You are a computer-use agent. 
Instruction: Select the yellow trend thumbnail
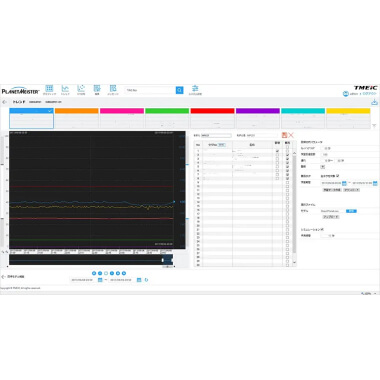(348, 118)
